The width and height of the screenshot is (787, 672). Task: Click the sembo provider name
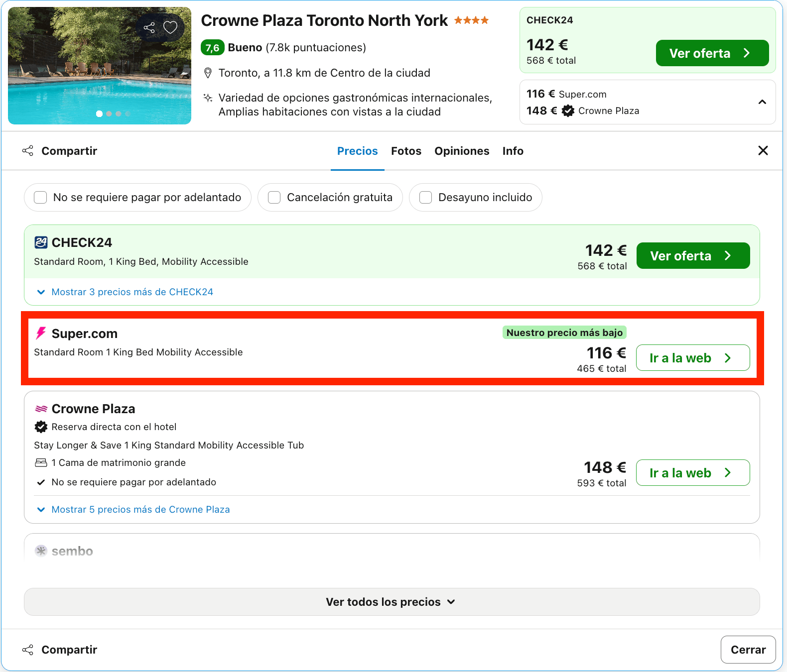click(72, 551)
